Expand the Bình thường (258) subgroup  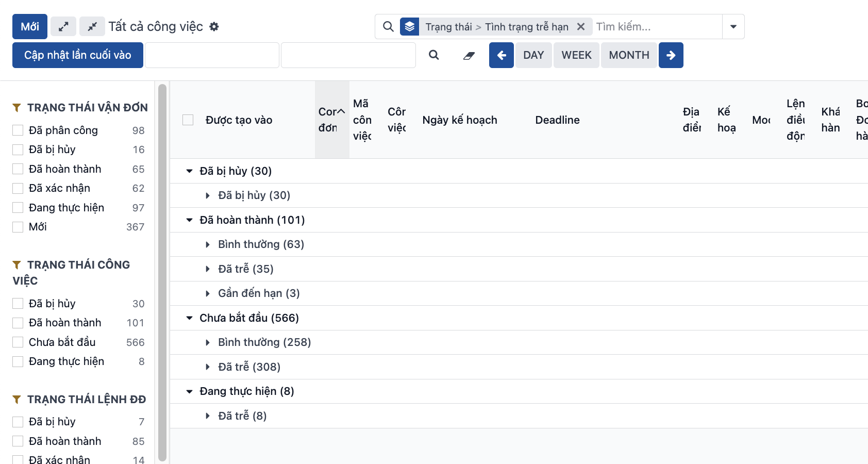pyautogui.click(x=208, y=342)
